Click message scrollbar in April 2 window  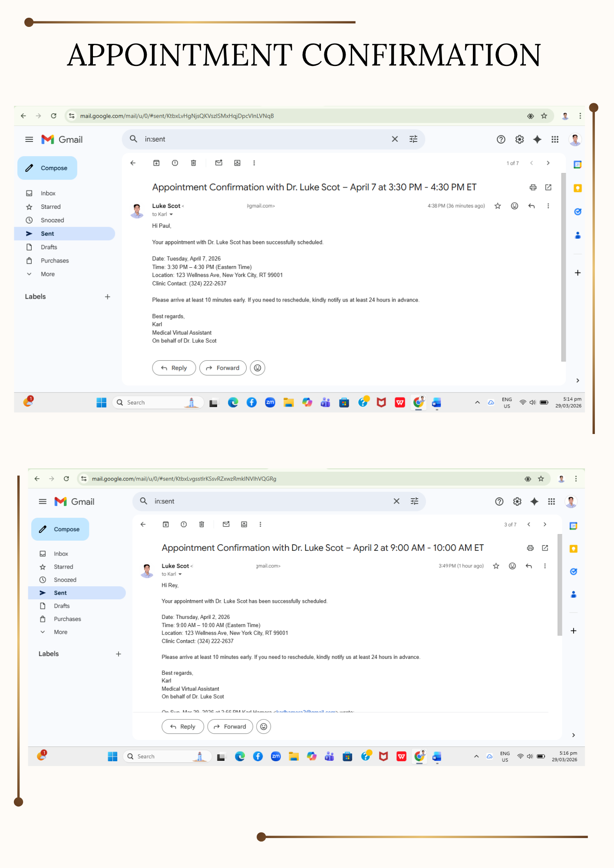coord(560,585)
